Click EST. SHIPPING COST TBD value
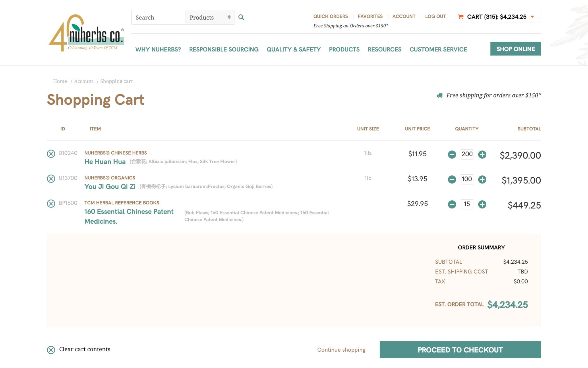588x368 pixels. pos(523,272)
